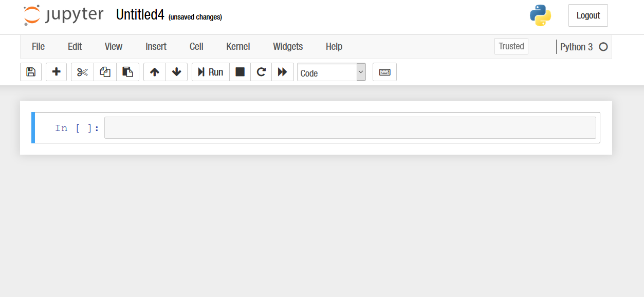Open the command palette keyboard icon
Viewport: 644px width, 297px height.
384,72
